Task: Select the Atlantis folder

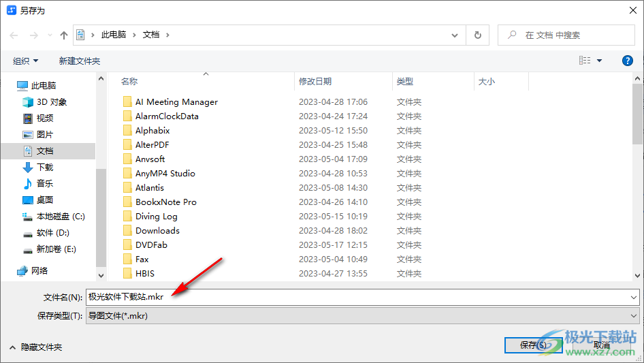Action: [150, 188]
